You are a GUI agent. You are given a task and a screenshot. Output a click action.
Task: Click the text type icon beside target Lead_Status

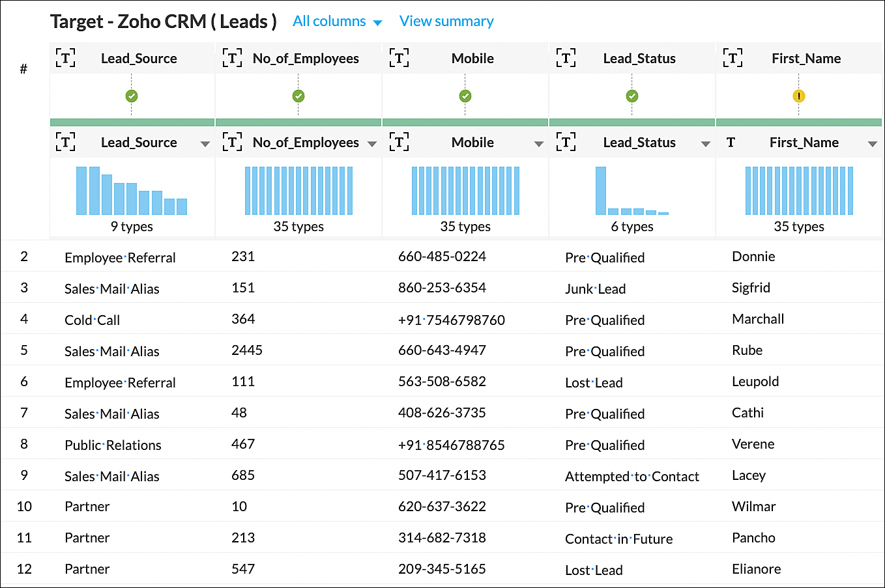(566, 59)
